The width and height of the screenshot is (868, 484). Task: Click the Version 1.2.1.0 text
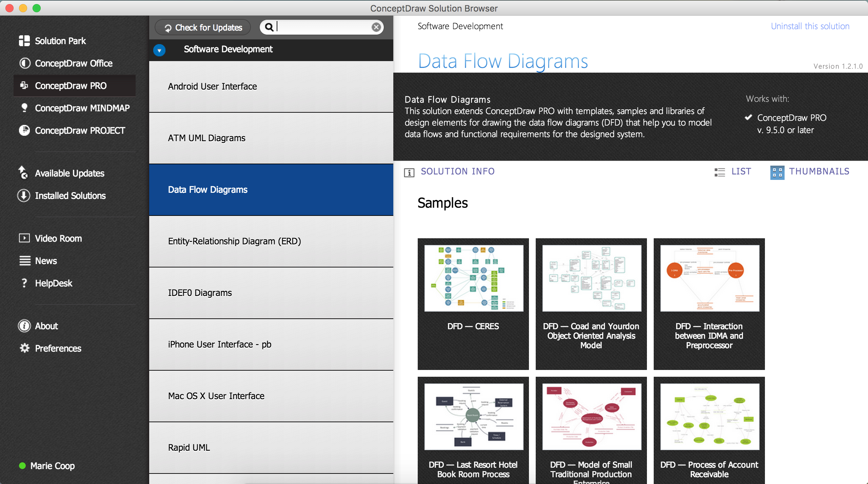click(838, 66)
